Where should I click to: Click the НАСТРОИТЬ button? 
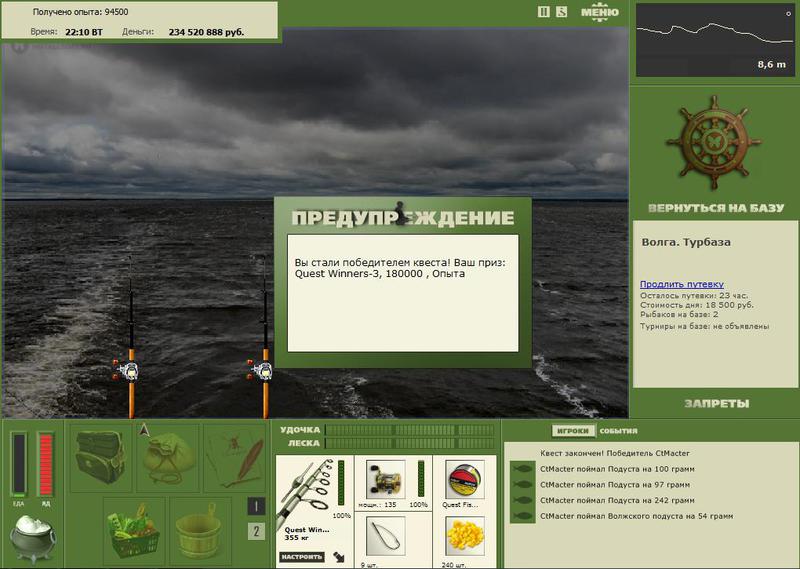301,557
